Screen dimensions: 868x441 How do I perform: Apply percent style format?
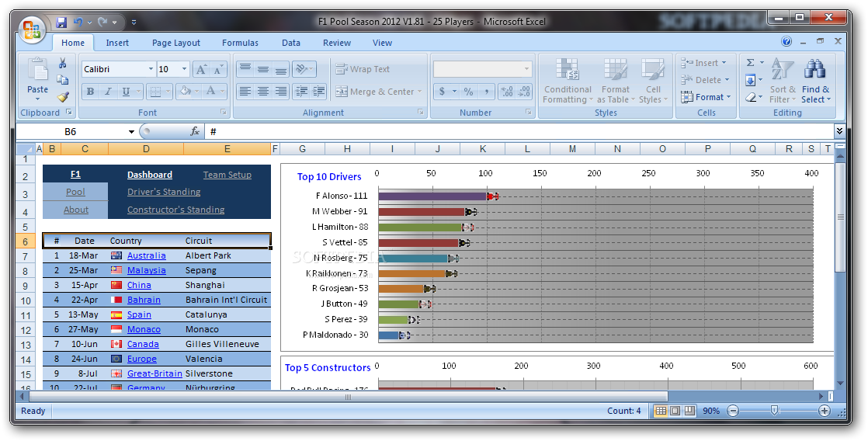click(468, 92)
